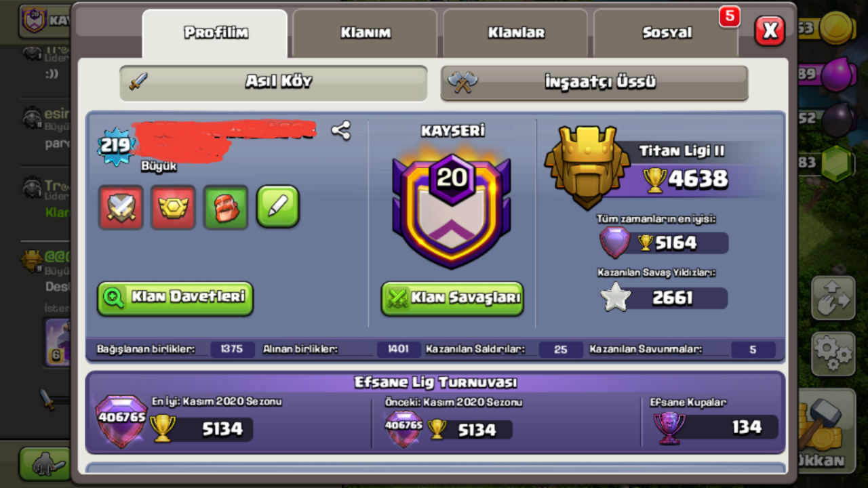Open the Klanım tab
The image size is (868, 488).
(366, 33)
